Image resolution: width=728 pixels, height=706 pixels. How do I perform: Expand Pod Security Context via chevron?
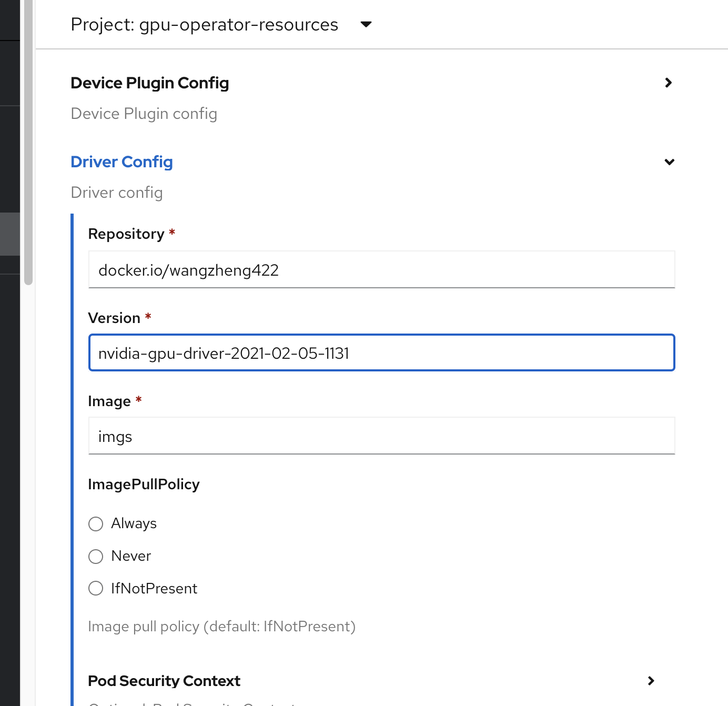651,681
